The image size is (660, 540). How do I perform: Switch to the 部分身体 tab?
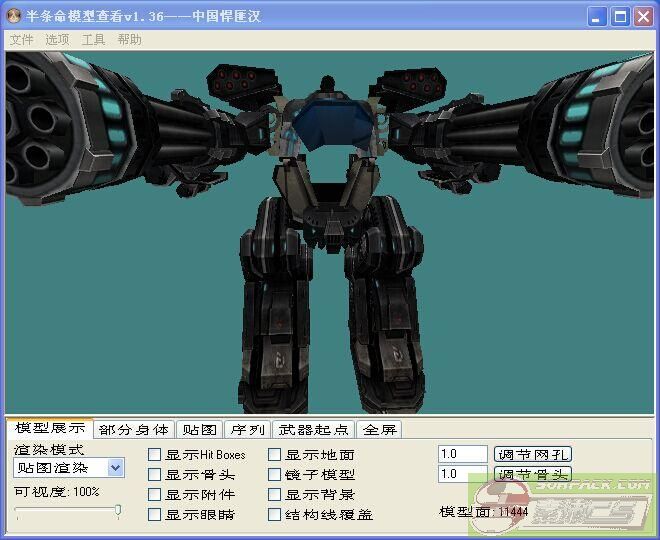pos(134,430)
